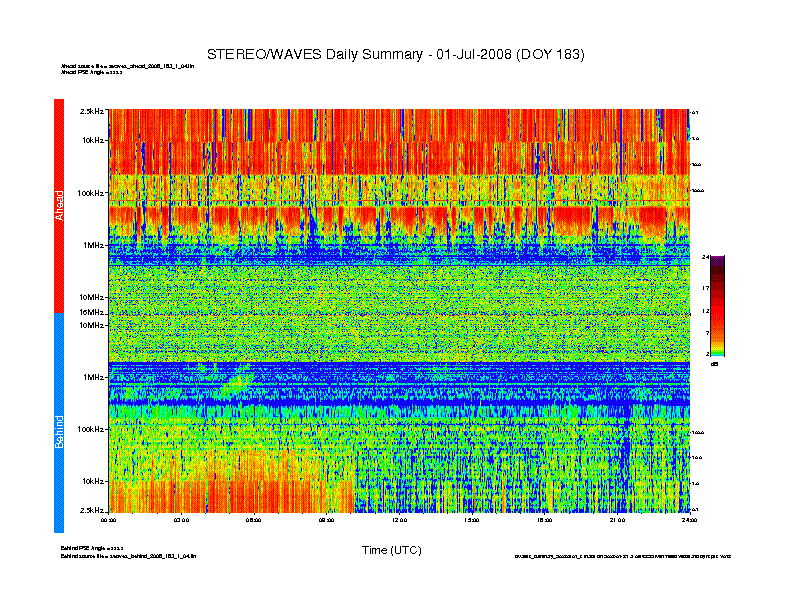Screen dimensions: 792x612
Task: Click the 17 value on the color scale
Action: [x=705, y=288]
